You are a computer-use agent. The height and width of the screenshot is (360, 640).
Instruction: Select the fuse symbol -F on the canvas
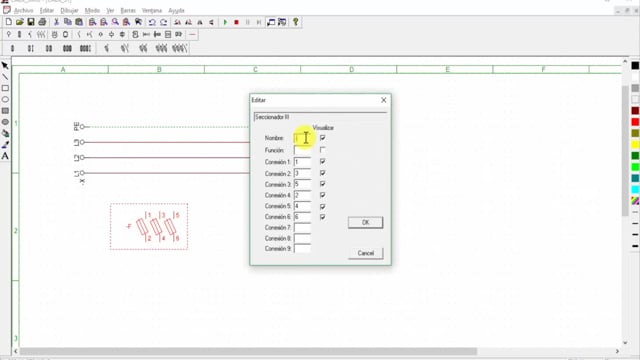[x=149, y=227]
